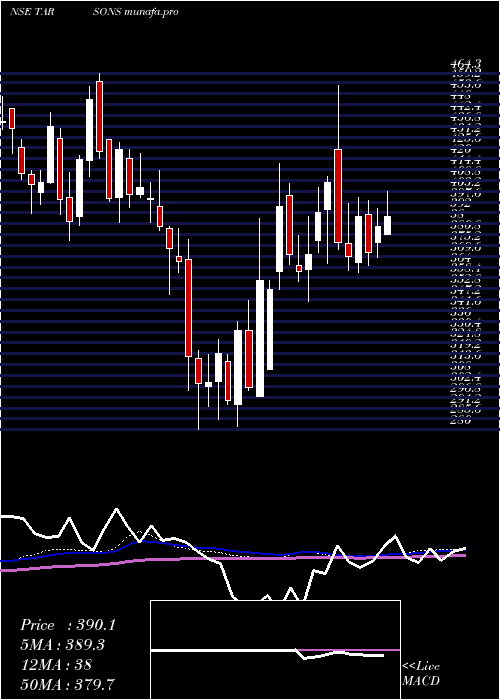Click inside the MACD inset panel

(x=275, y=650)
